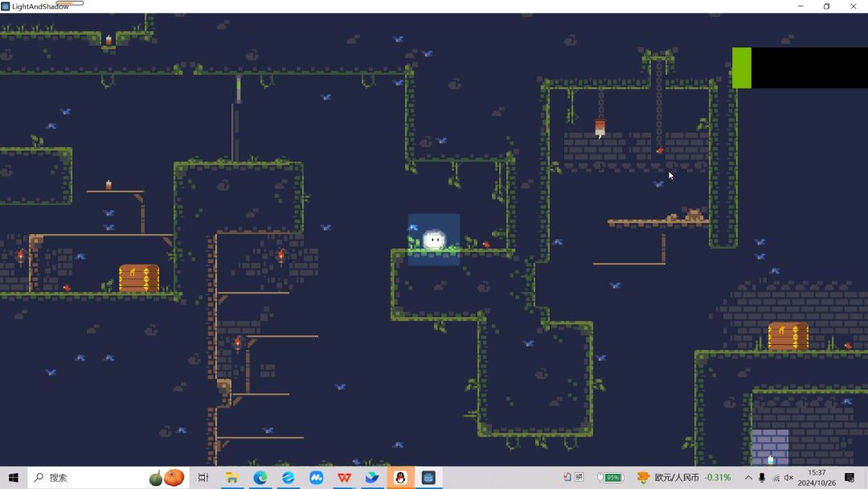Switch to the Godot engine taskbar icon
868x489 pixels.
coord(428,478)
